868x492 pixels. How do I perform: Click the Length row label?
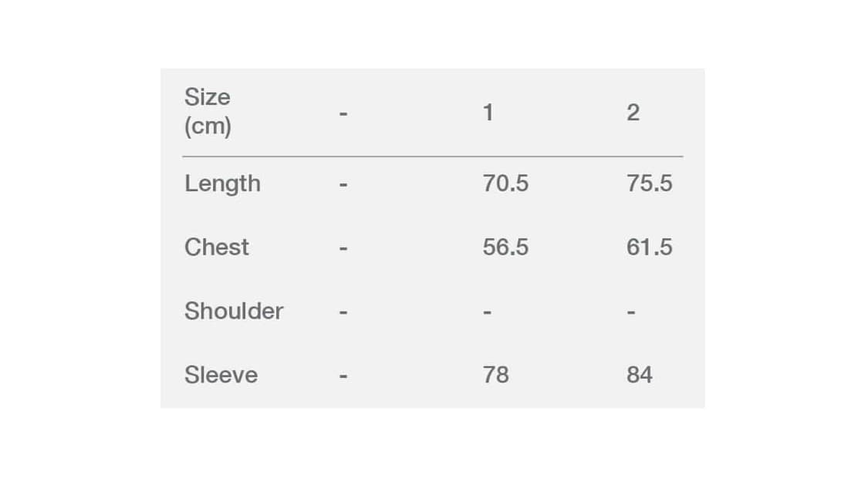(x=222, y=184)
